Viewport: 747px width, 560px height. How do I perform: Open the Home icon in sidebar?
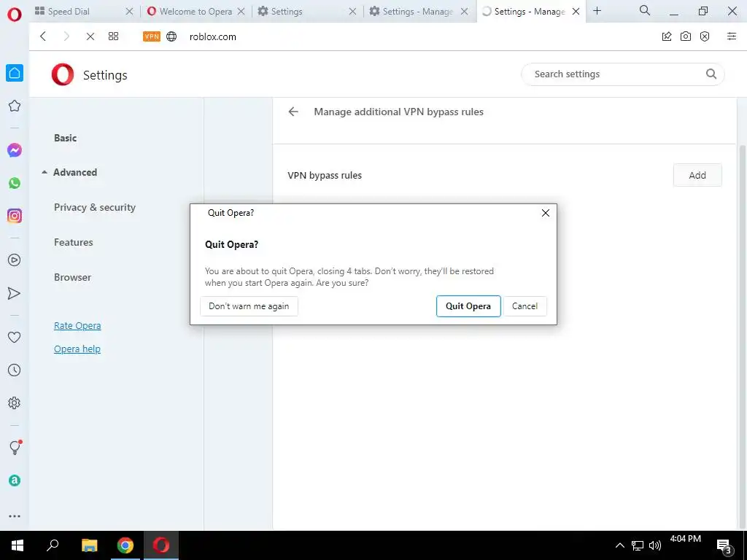pyautogui.click(x=15, y=73)
